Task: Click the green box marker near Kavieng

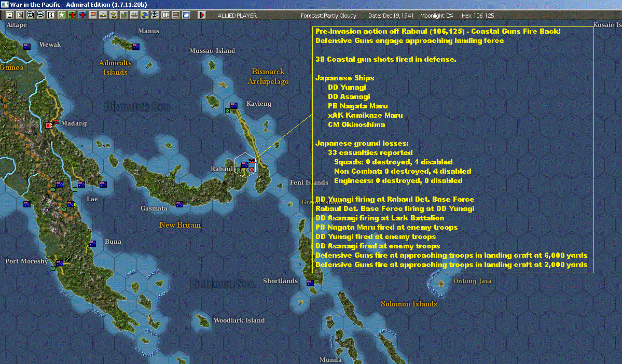Action: 227,110
